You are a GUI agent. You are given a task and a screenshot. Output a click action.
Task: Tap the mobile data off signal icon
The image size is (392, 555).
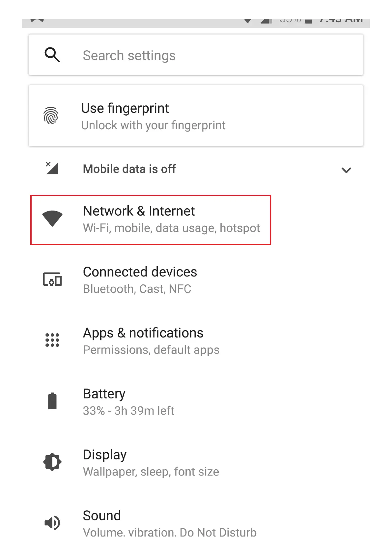tap(52, 168)
